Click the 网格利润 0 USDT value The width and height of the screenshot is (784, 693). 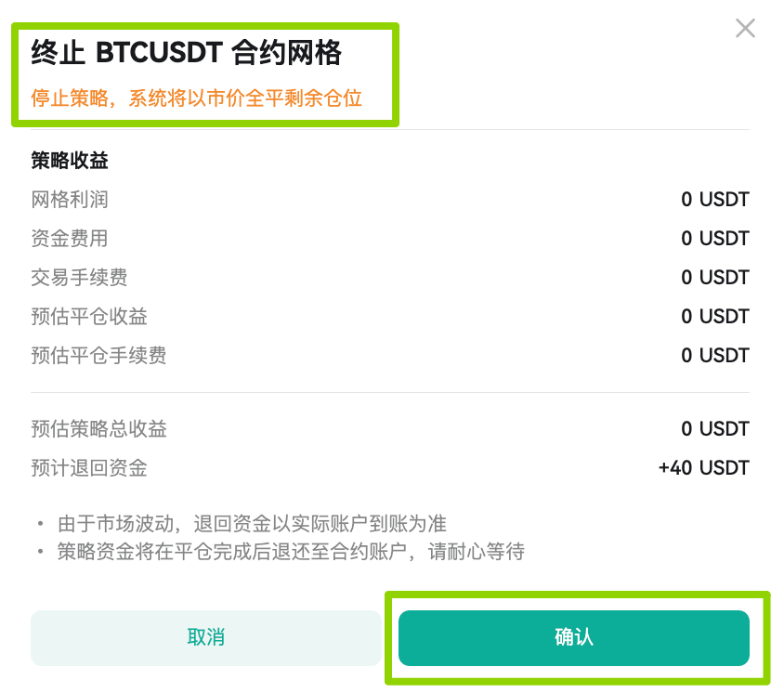[715, 200]
